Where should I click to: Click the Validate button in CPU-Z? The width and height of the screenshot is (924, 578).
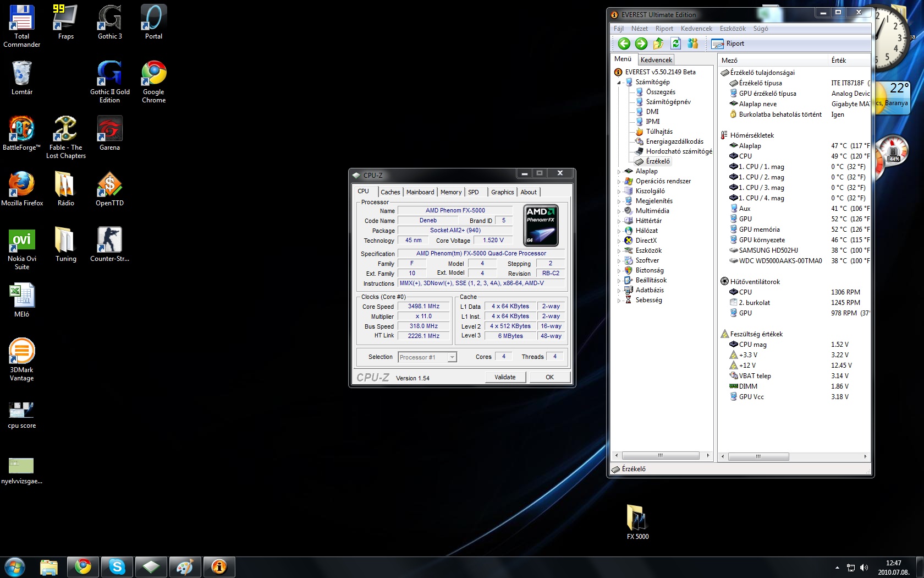coord(505,377)
